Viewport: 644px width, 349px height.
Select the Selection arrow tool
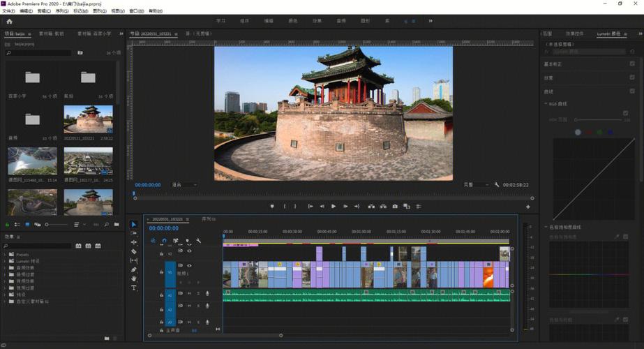pos(134,224)
